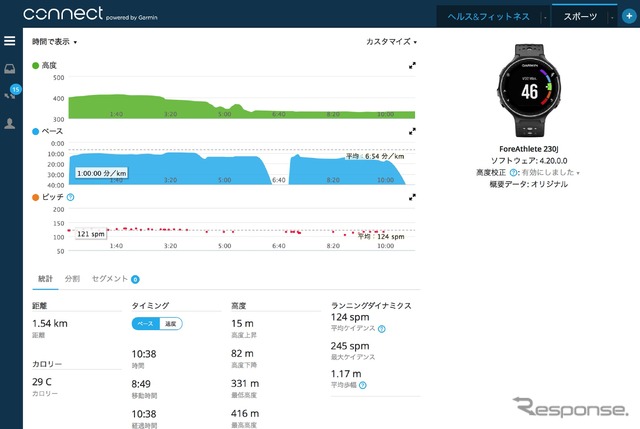Select 速度 in timing toggle
The width and height of the screenshot is (640, 429).
(x=171, y=324)
